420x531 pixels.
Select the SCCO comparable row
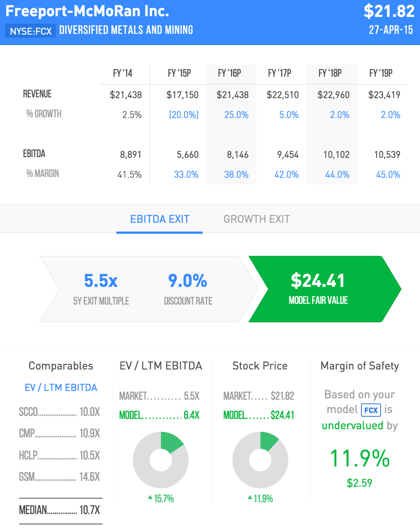click(60, 412)
